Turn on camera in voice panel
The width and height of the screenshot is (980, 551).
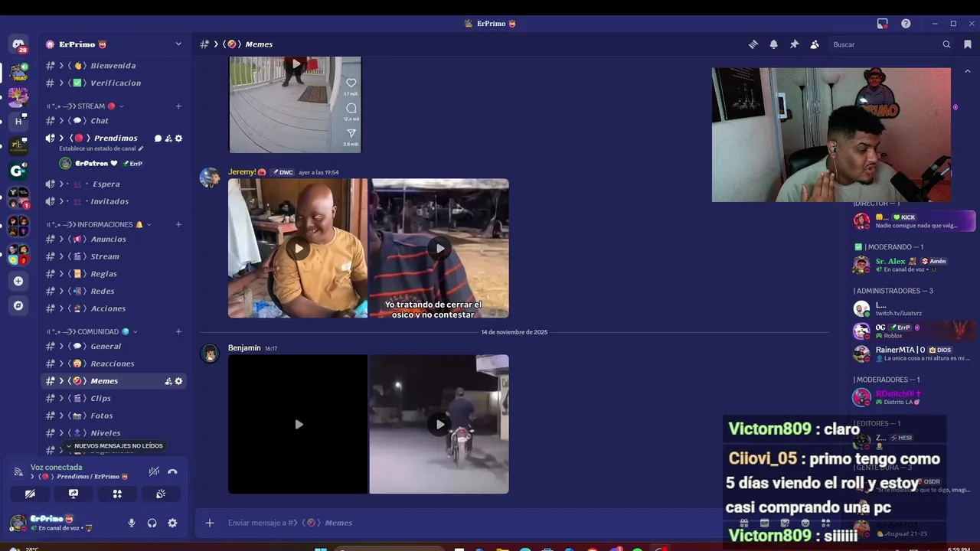pos(30,494)
